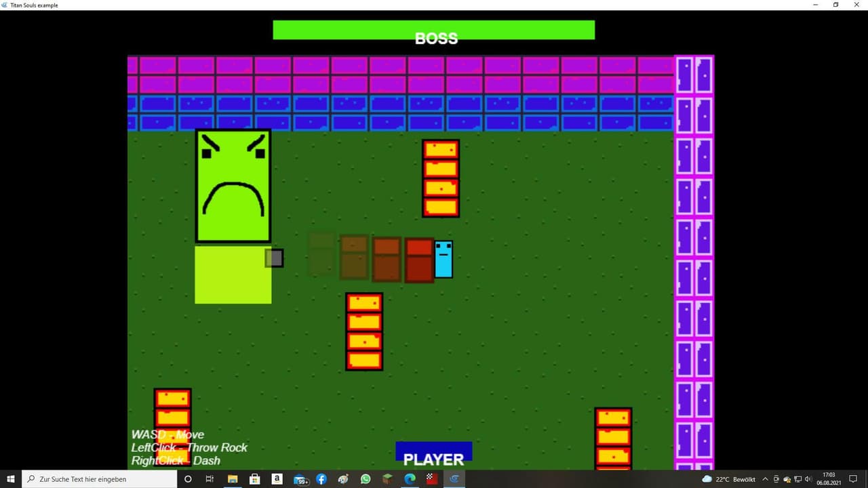868x488 pixels.
Task: Click the lime square below the boss
Action: [233, 274]
